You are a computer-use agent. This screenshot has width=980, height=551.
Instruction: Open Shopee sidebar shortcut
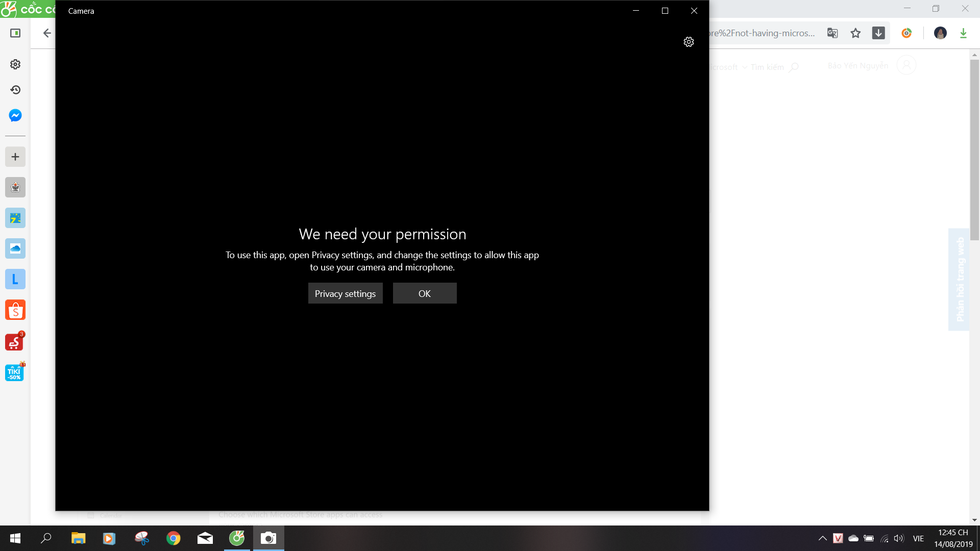click(x=15, y=310)
